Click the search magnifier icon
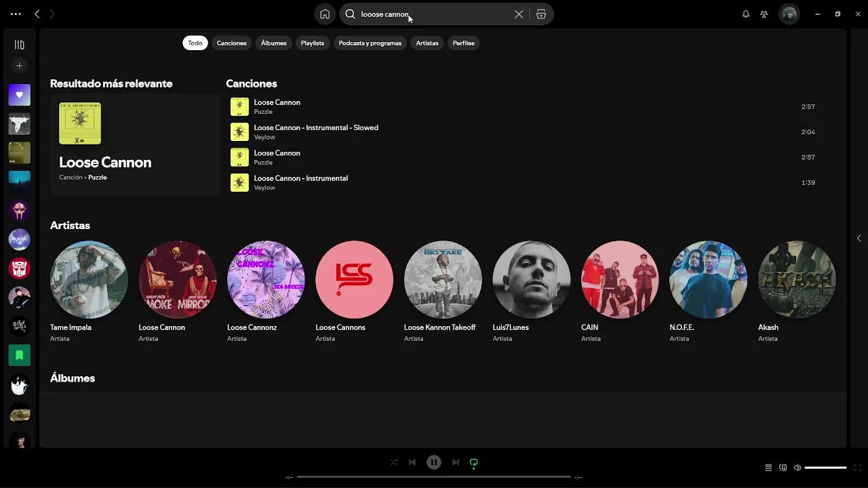 tap(351, 14)
